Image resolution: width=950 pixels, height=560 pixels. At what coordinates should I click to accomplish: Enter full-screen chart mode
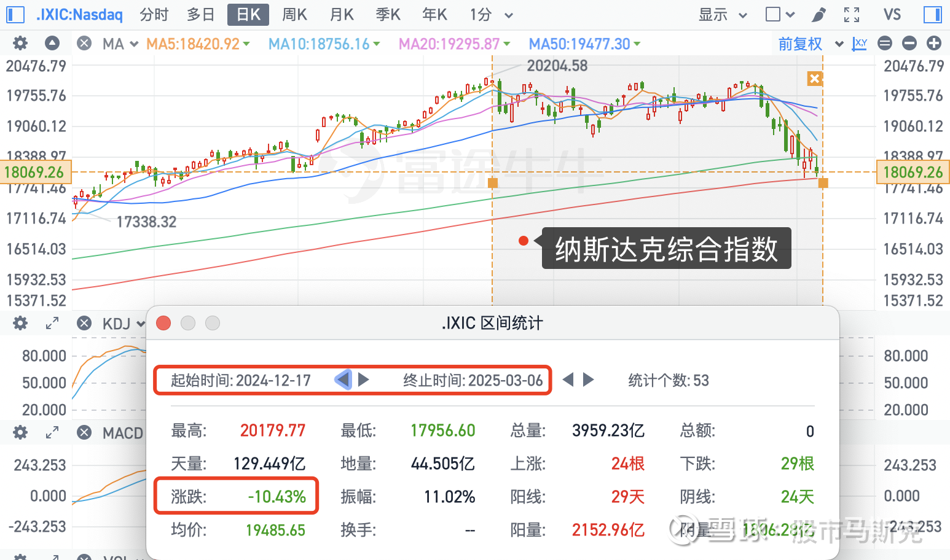(852, 14)
